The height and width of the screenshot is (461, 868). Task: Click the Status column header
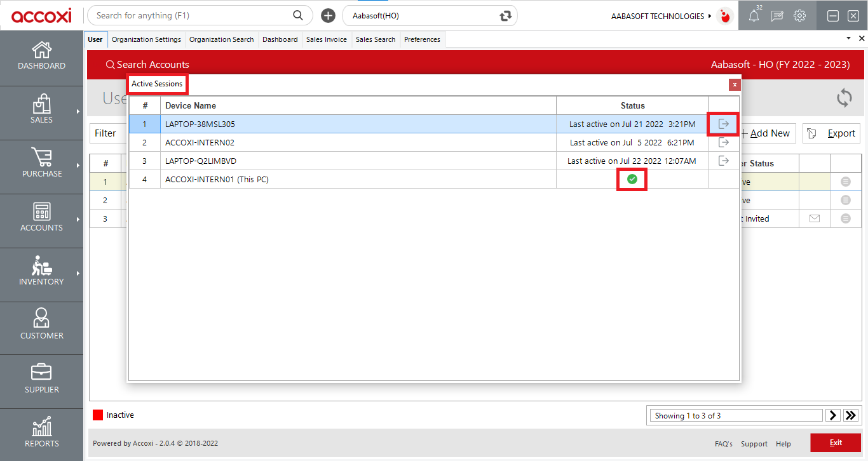[632, 105]
